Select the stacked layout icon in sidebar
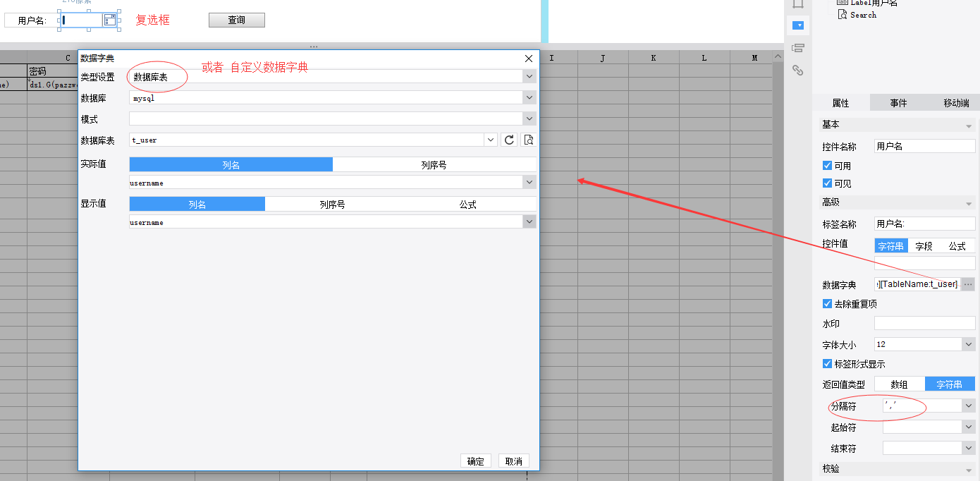 click(x=798, y=48)
